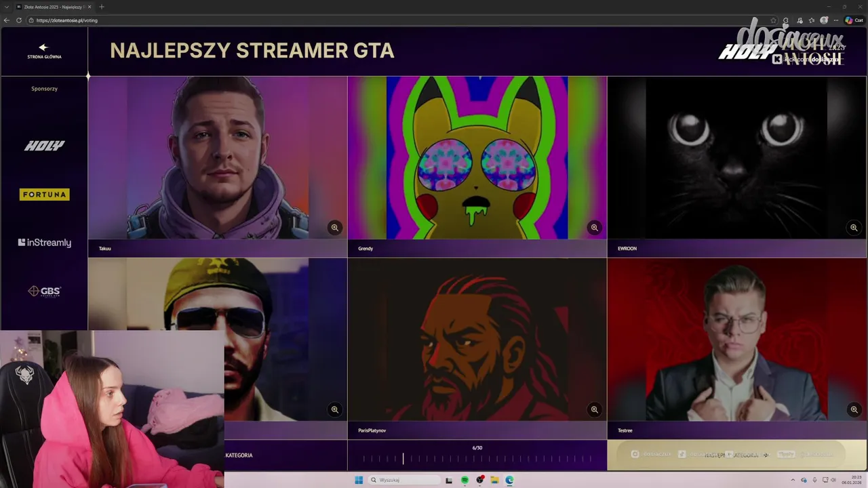Go back via Strona Główna arrow

click(x=44, y=51)
